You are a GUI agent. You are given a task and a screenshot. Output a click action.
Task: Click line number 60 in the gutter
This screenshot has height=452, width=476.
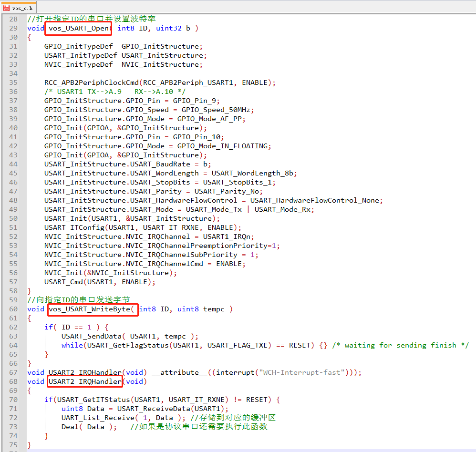13,309
